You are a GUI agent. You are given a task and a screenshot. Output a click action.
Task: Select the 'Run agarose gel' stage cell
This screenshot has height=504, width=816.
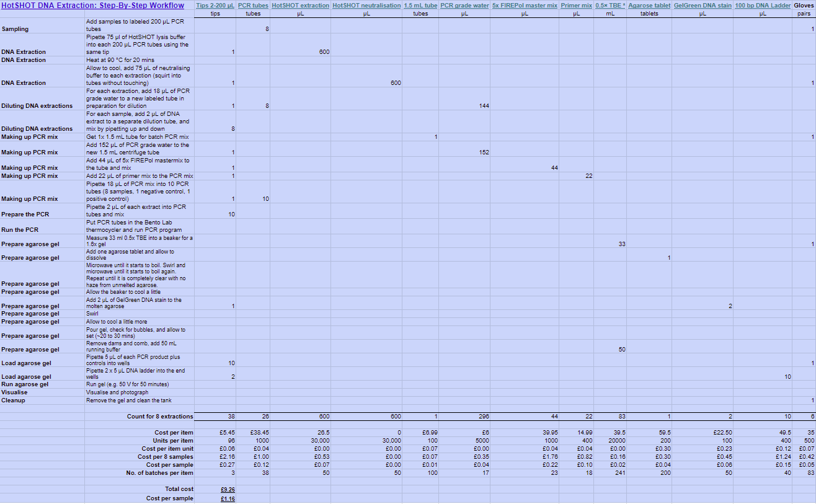[x=42, y=384]
